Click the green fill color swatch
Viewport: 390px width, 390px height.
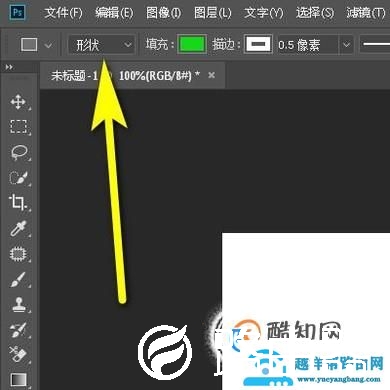coord(192,44)
